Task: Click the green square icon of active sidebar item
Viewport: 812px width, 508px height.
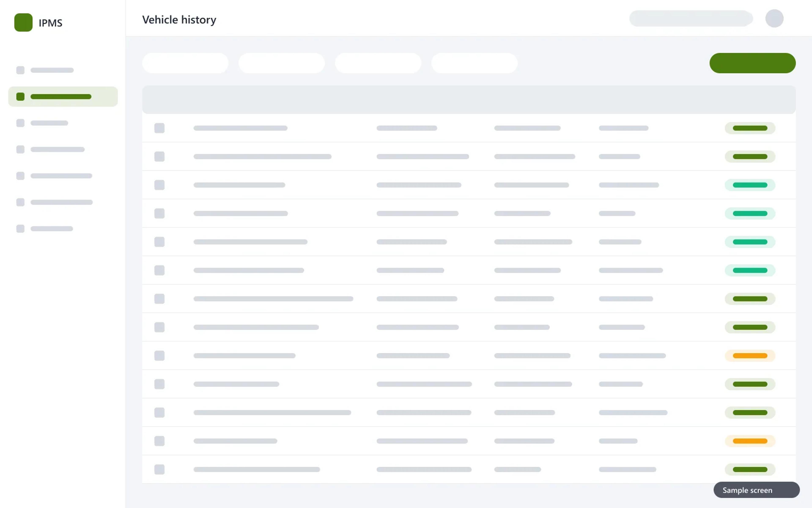Action: [x=21, y=97]
